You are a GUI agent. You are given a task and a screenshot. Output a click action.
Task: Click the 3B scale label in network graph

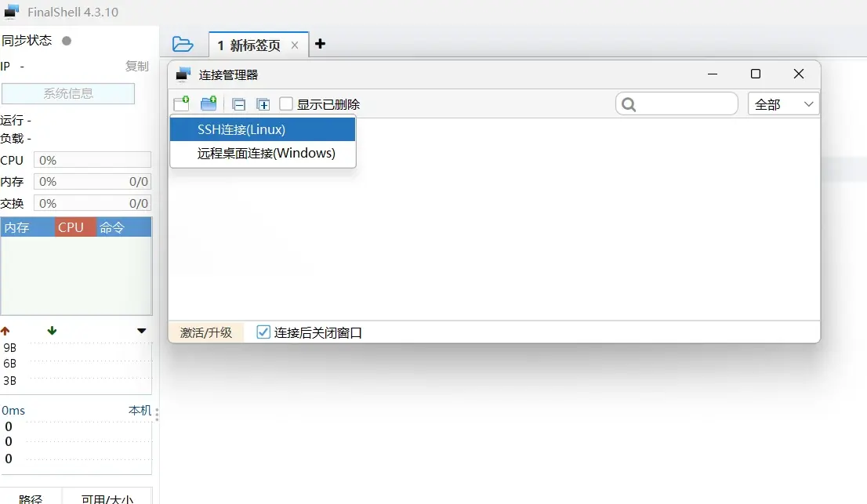point(10,381)
